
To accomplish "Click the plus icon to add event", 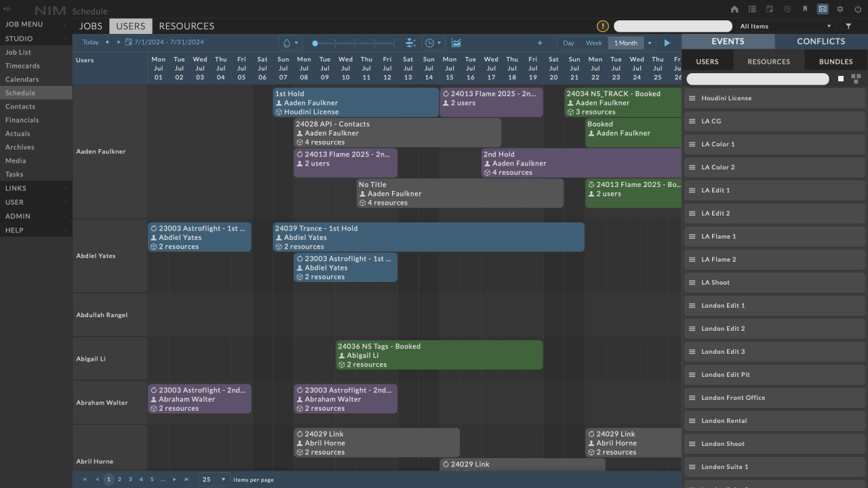I will [x=540, y=43].
